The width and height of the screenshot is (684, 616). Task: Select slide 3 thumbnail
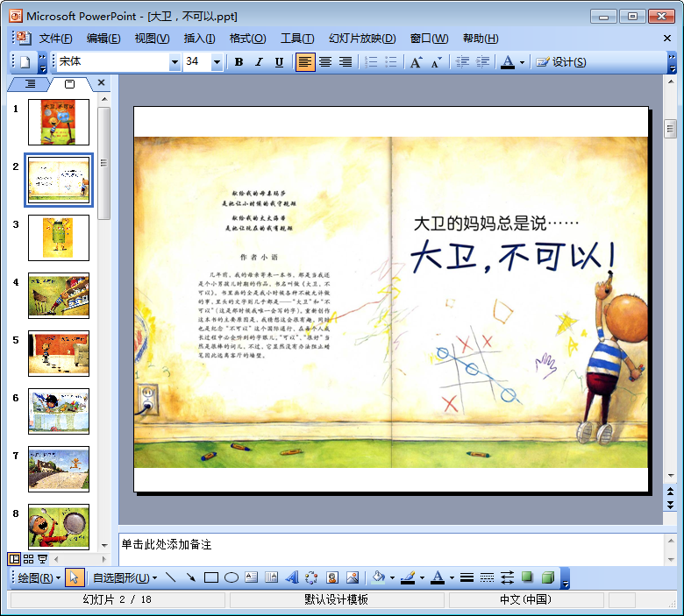tap(59, 238)
